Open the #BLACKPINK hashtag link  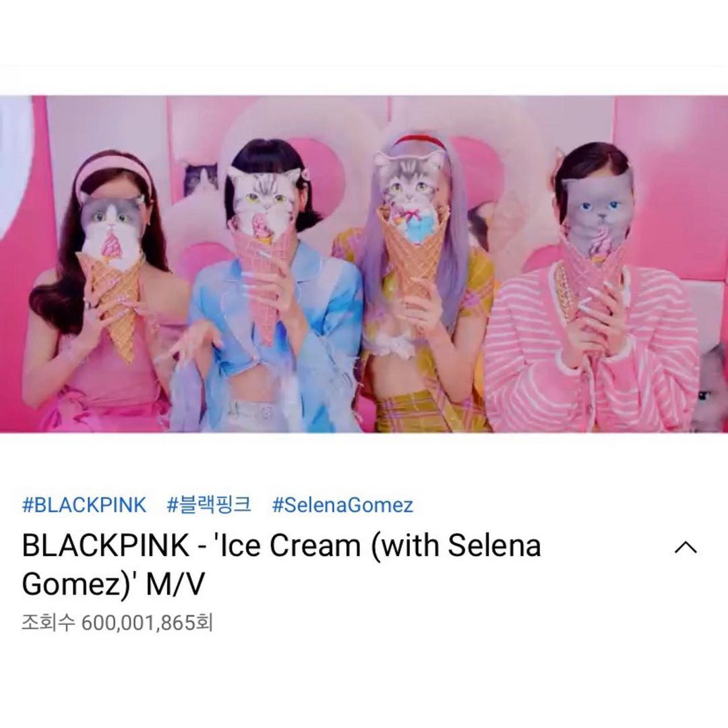click(84, 505)
